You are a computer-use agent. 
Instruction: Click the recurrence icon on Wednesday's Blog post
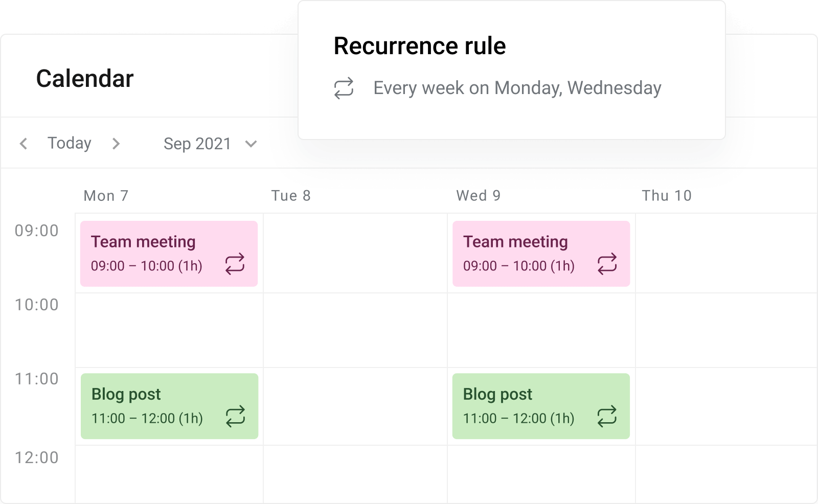point(607,417)
